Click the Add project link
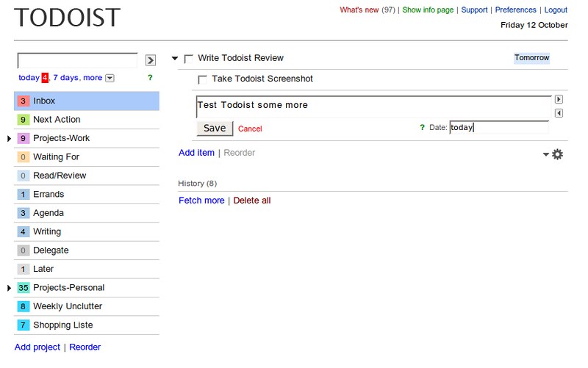The width and height of the screenshot is (588, 368). click(x=37, y=347)
